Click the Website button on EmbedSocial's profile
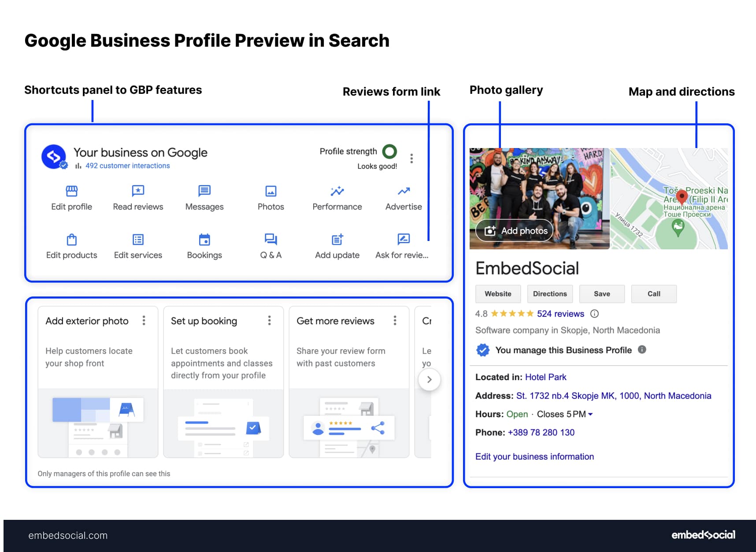756x552 pixels. tap(498, 294)
